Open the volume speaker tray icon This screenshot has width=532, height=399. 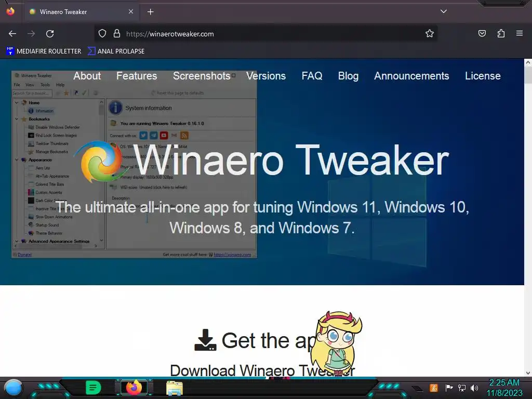[474, 388]
